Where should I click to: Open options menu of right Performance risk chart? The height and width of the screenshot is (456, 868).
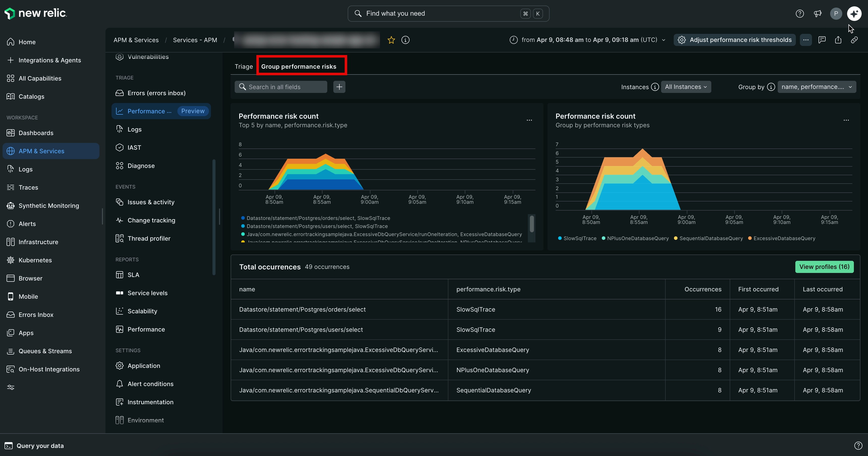pos(846,120)
